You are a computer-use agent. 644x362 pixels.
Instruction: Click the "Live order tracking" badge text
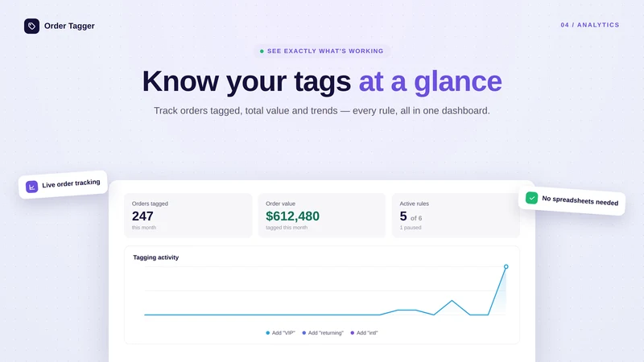tap(71, 183)
